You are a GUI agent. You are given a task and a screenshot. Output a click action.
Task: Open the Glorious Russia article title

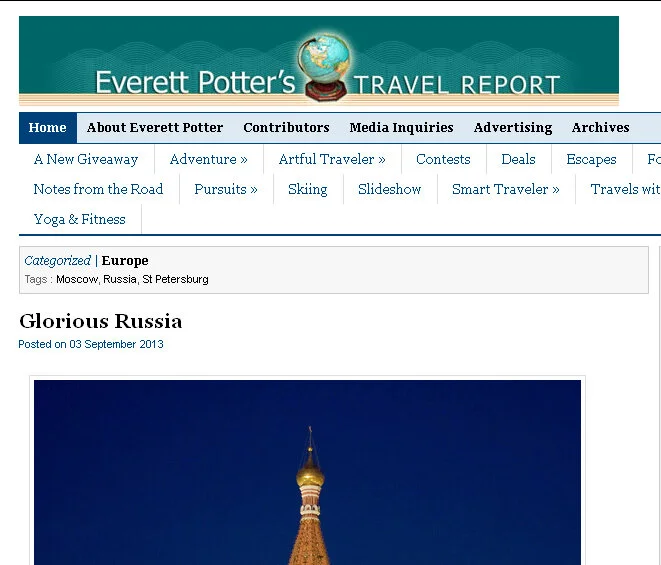[100, 321]
